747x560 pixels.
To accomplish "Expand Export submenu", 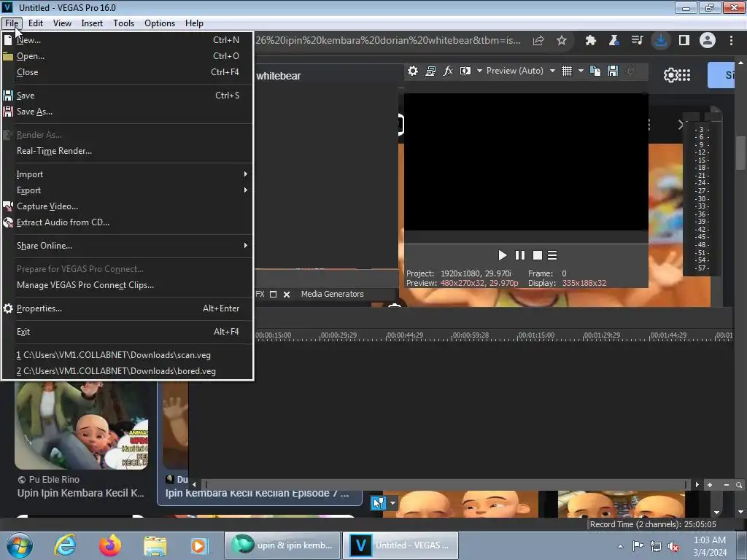I will (127, 190).
